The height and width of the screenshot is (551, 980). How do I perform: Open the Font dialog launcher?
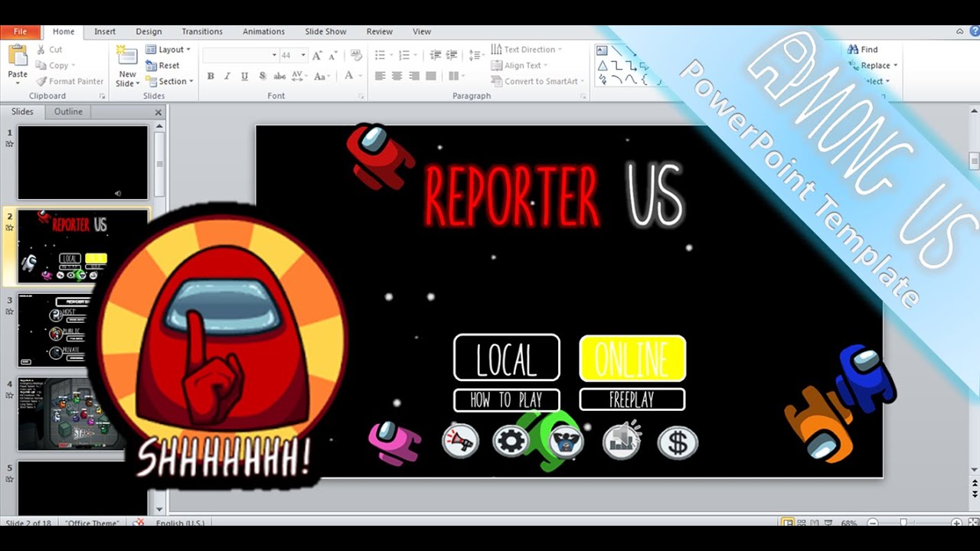(361, 96)
